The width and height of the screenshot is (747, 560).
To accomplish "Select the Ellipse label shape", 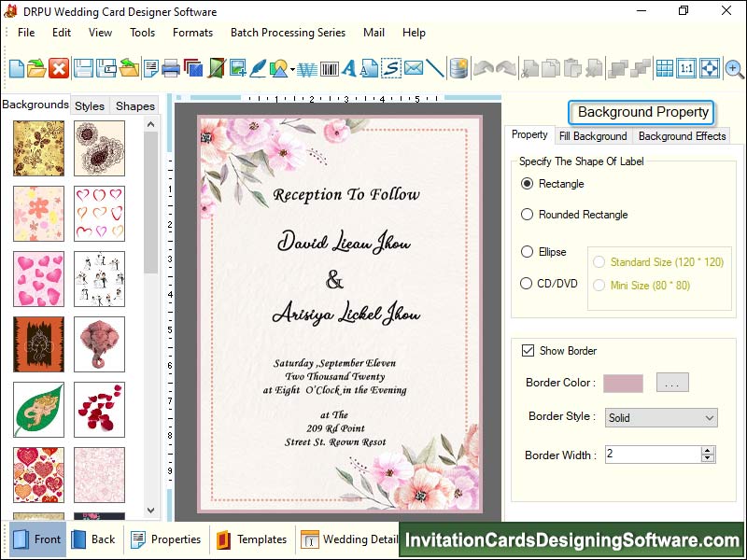I will pyautogui.click(x=527, y=252).
